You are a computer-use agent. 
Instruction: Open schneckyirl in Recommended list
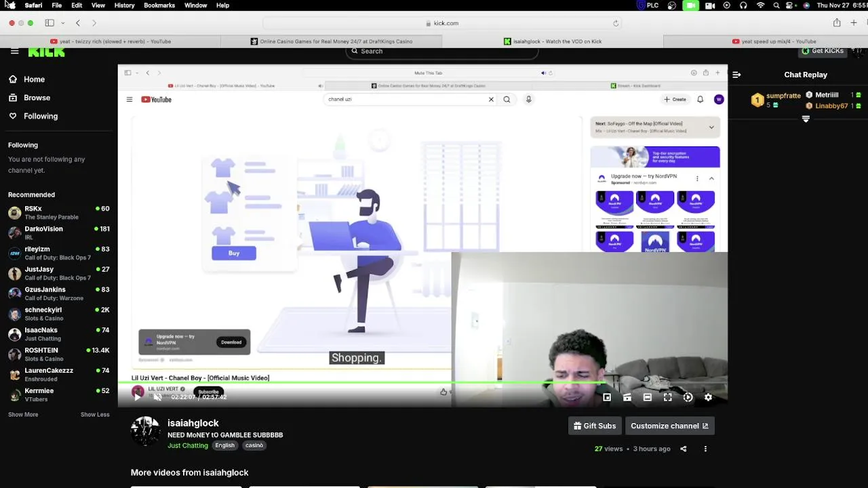tap(59, 314)
